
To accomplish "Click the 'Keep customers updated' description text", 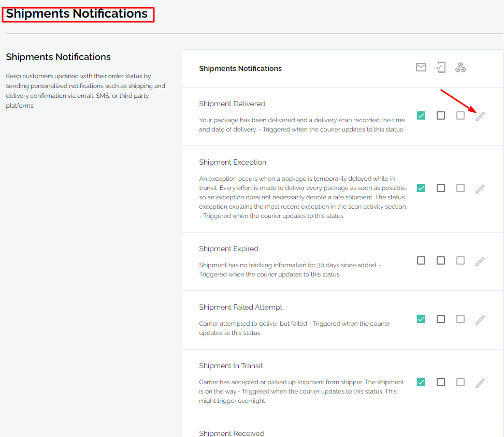I will [85, 91].
